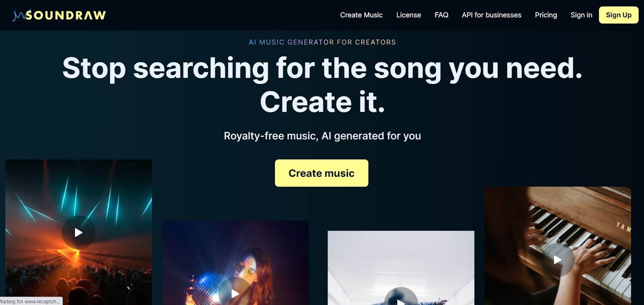
Task: Play the piano hands track
Action: click(x=557, y=260)
